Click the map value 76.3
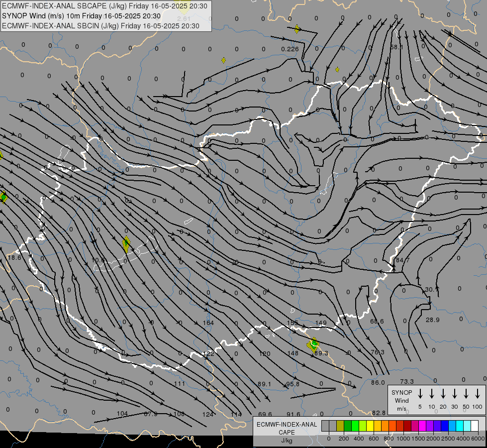Image resolution: width=487 pixels, height=448 pixels. 378,352
